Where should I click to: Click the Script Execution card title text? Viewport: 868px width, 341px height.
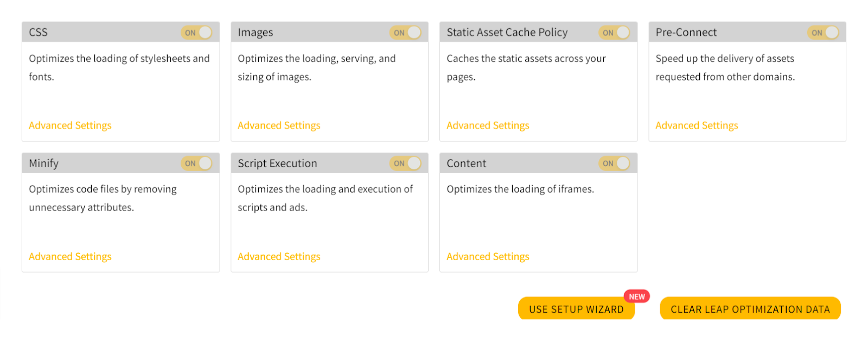277,163
